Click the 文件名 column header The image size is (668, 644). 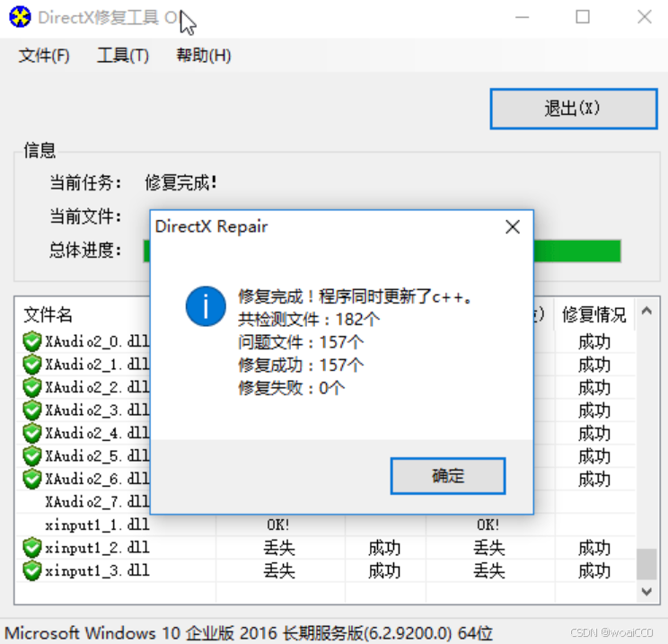point(48,315)
